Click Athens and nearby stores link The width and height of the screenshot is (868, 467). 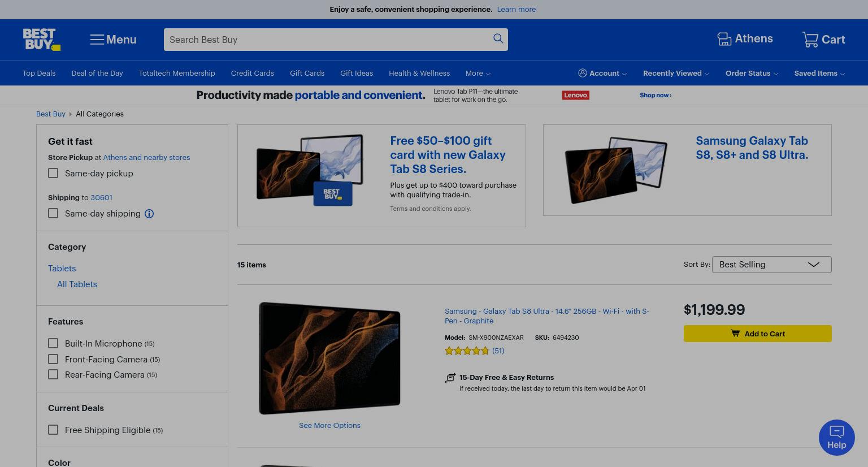pos(146,157)
